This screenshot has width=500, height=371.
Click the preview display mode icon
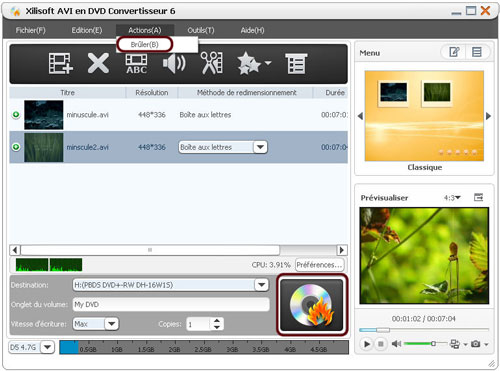coord(455,344)
